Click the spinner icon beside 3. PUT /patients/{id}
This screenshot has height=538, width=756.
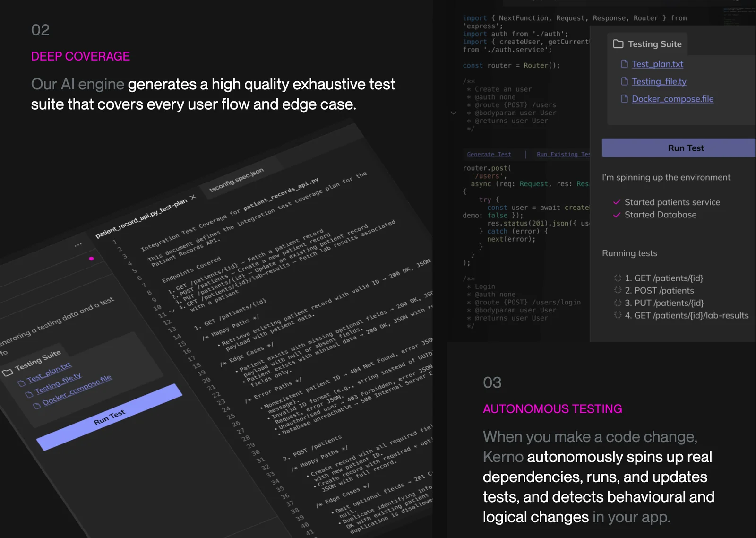617,303
